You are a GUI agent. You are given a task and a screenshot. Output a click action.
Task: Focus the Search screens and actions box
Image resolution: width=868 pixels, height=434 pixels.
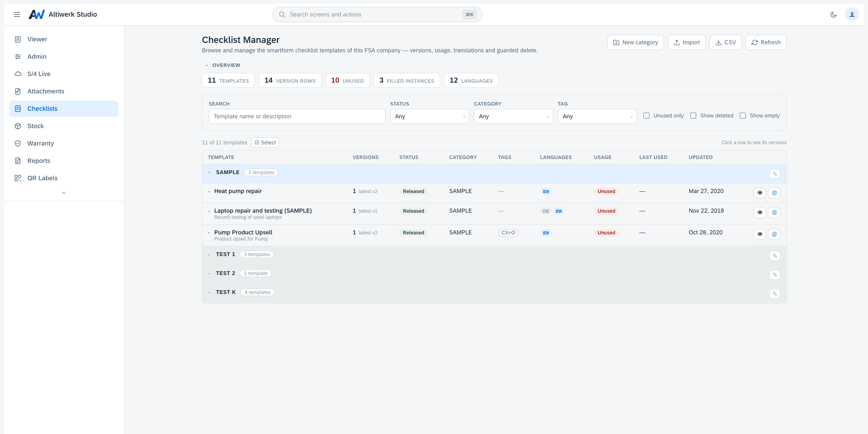(377, 14)
